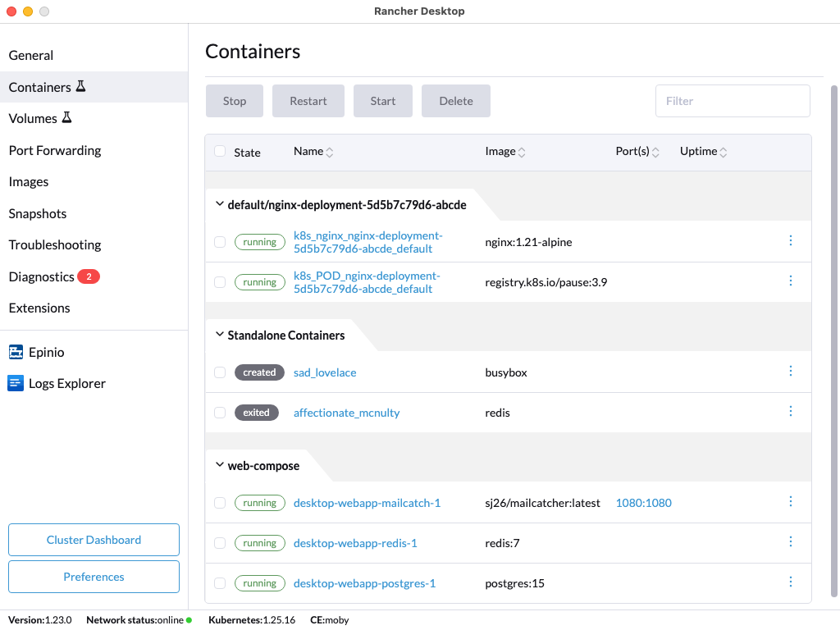Click the Diagnostics red badge showing 2
This screenshot has width=840, height=630.
89,276
